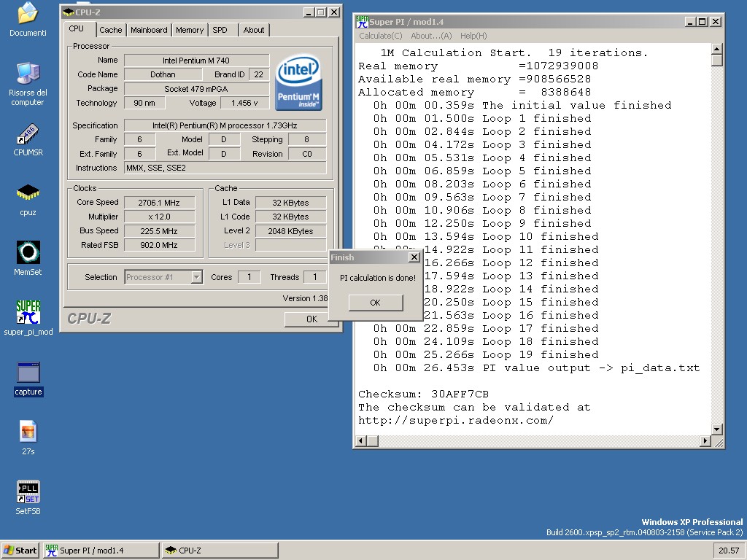This screenshot has width=747, height=560.
Task: Click the Package Socket 479 mPGA field
Action: pos(196,88)
